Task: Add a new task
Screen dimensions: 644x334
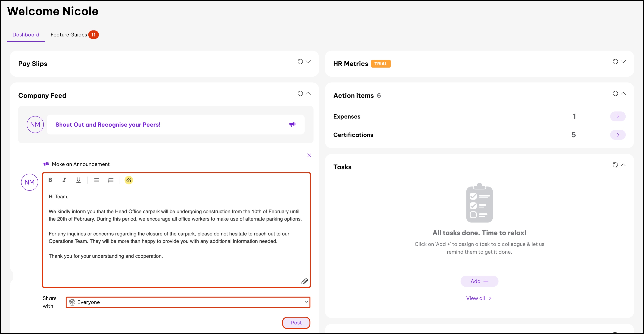Action: pos(479,281)
